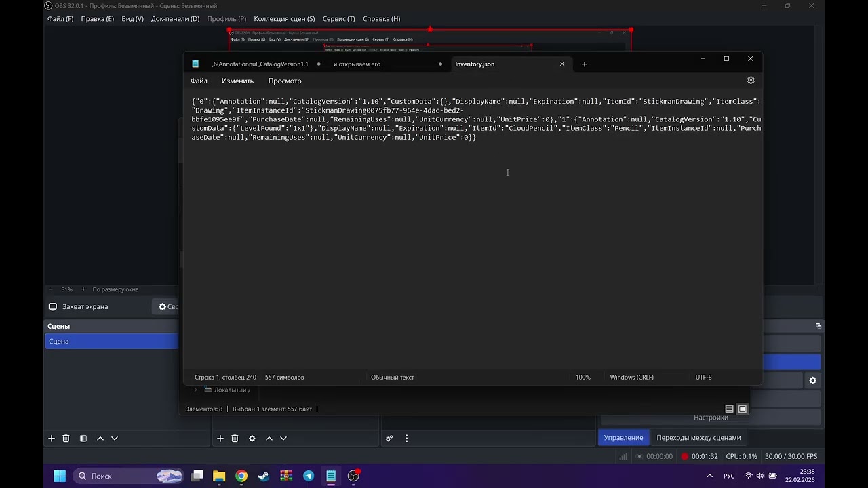This screenshot has width=868, height=488.
Task: Open the clock and date 23:38 panel
Action: click(x=800, y=476)
